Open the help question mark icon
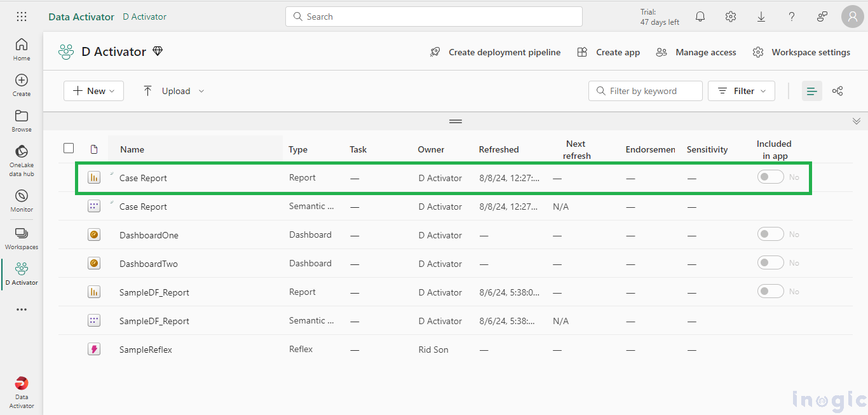868x415 pixels. (792, 17)
